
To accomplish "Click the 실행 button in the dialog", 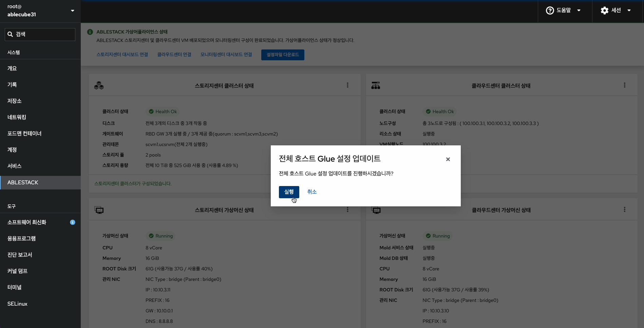I will pyautogui.click(x=289, y=192).
